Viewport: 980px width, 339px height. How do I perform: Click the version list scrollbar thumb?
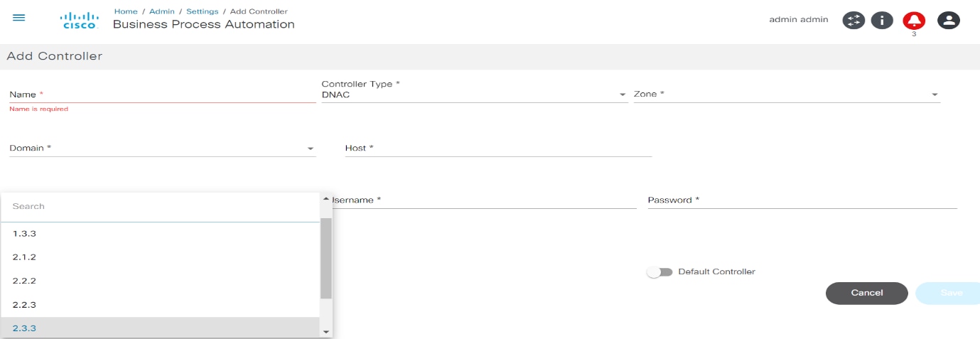click(x=326, y=258)
